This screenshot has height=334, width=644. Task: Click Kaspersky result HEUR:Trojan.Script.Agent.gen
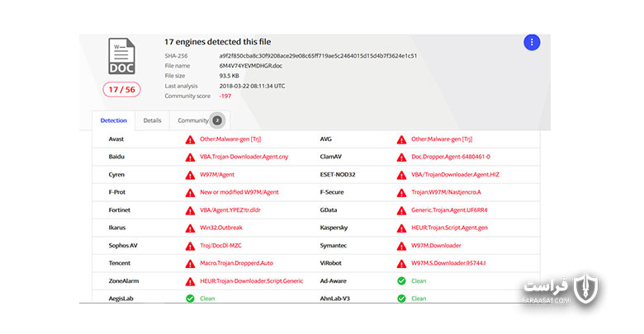pyautogui.click(x=449, y=228)
